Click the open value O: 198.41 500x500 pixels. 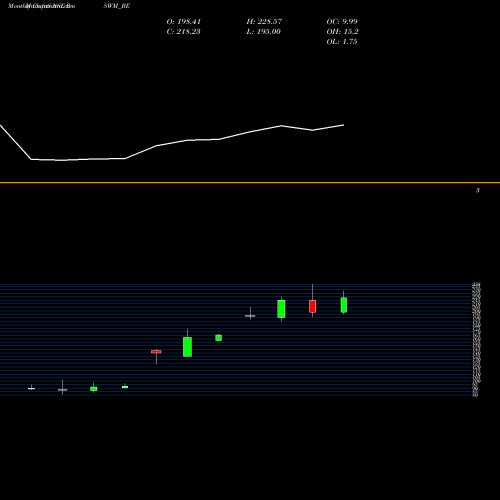(x=184, y=22)
